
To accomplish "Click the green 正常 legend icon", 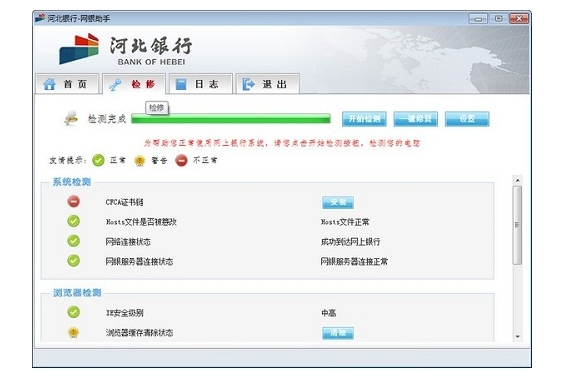I will (98, 160).
